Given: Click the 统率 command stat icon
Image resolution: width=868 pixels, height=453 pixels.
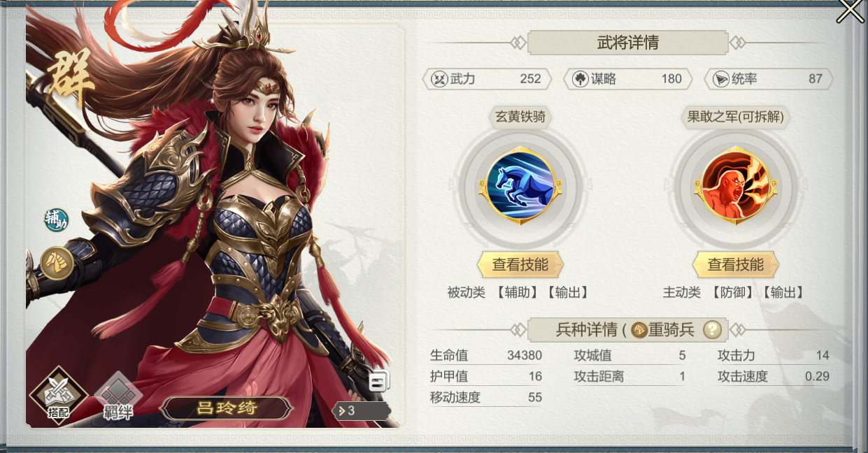Looking at the screenshot, I should coord(721,79).
